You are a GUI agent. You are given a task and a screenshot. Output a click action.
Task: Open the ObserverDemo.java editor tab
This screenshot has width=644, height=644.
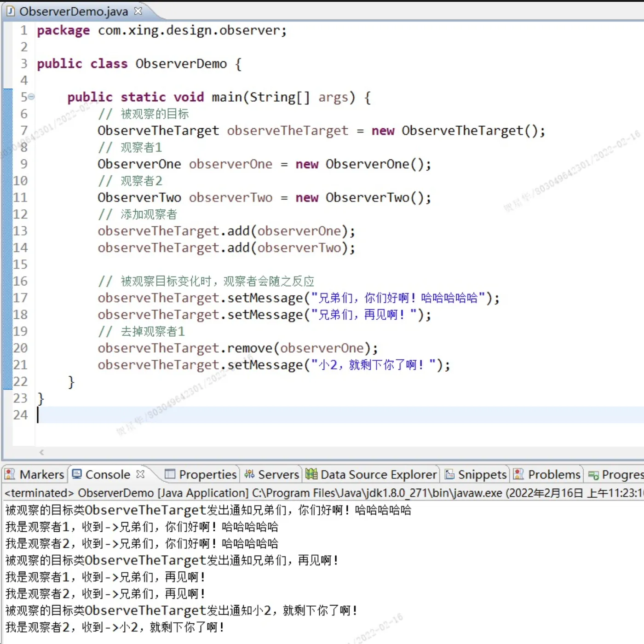(x=74, y=11)
